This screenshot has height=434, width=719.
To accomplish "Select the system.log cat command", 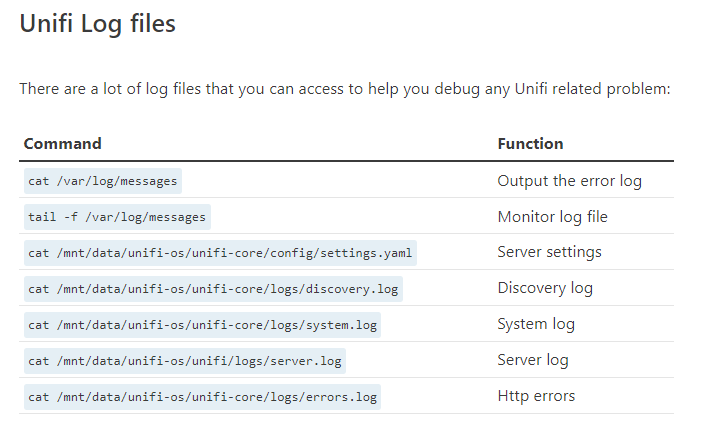I will 202,325.
